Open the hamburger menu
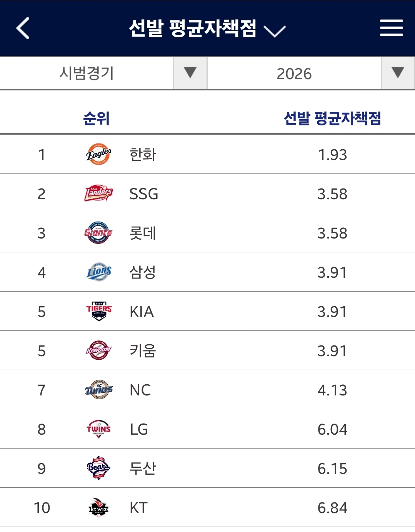Screen dimensions: 415x532 (391, 28)
